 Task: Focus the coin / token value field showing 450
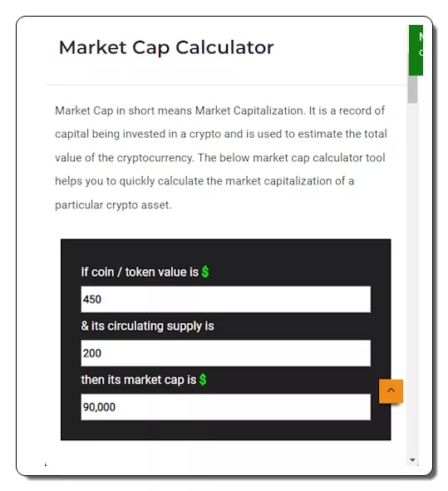click(225, 299)
